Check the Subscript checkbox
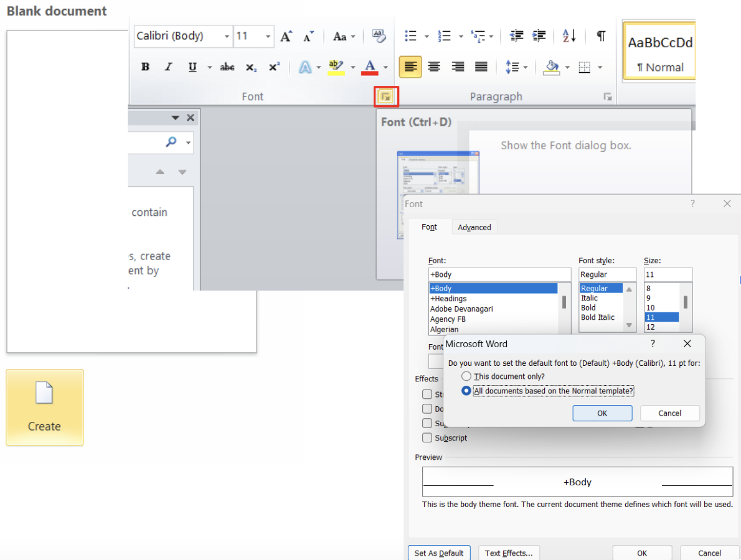 pyautogui.click(x=428, y=437)
